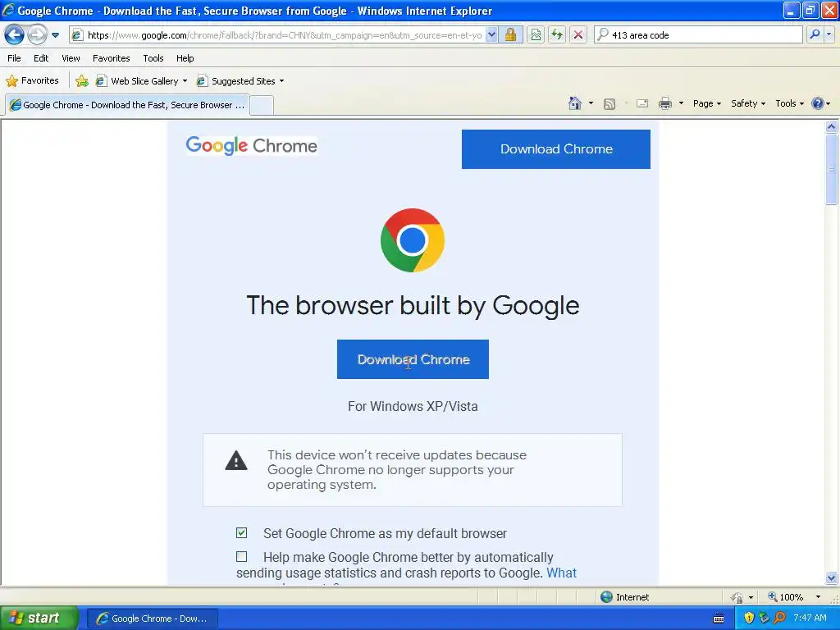This screenshot has width=840, height=630.
Task: Expand Web Slice Gallery dropdown arrow
Action: 185,81
